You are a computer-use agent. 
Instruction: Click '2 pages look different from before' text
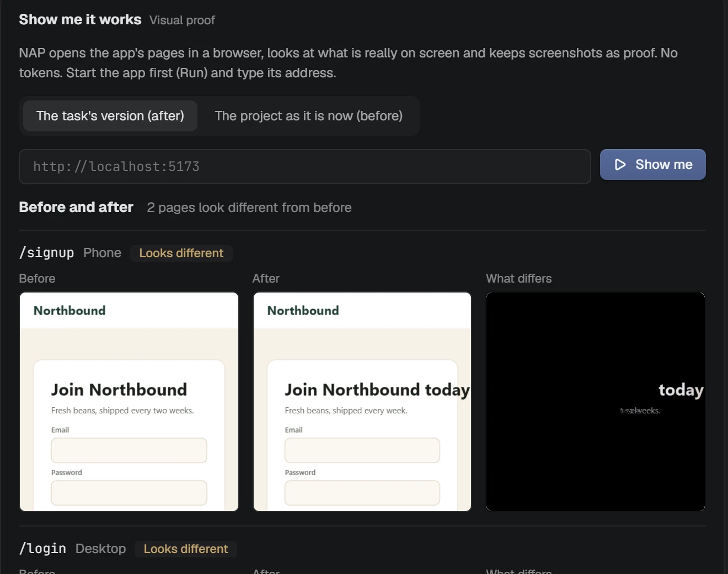click(249, 208)
